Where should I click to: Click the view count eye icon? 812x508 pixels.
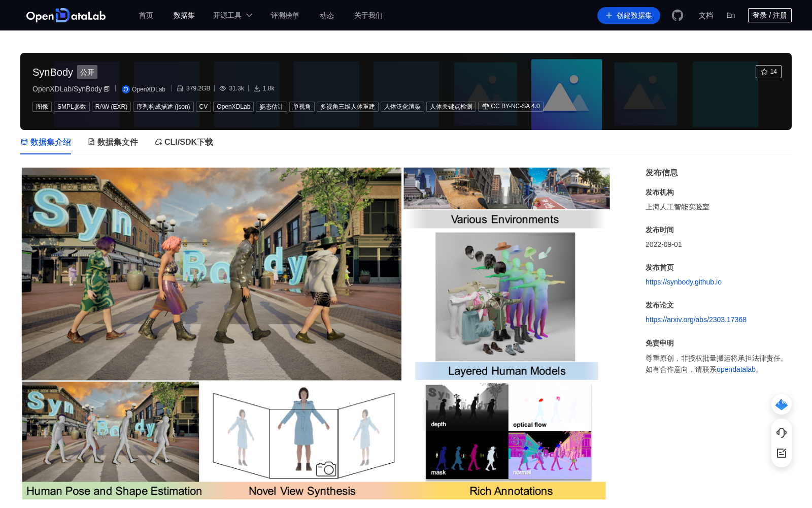pyautogui.click(x=222, y=88)
